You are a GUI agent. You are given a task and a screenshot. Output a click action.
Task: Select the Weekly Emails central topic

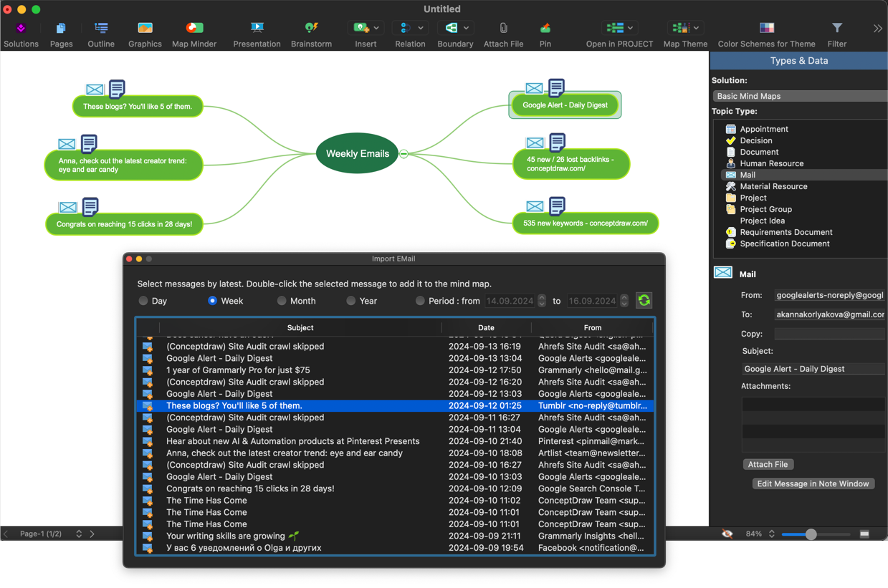tap(357, 153)
